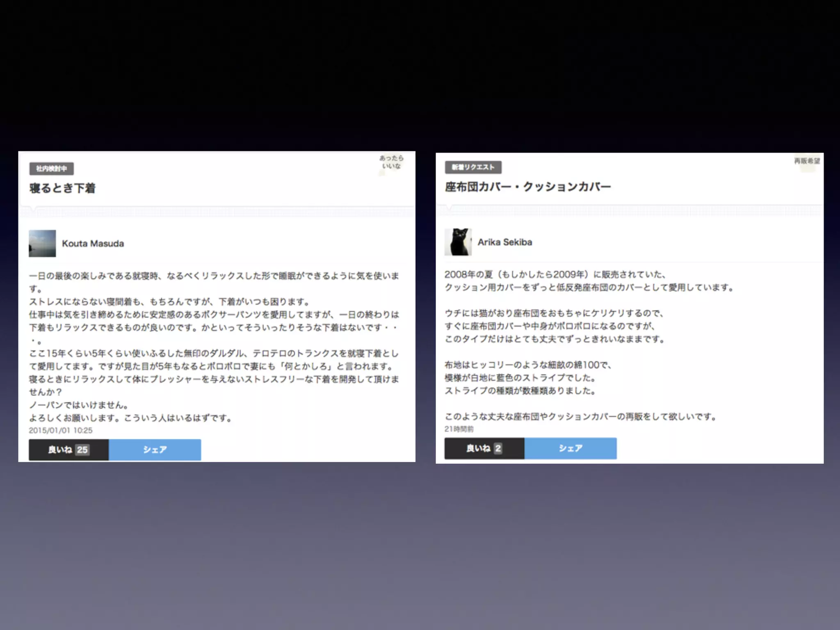The height and width of the screenshot is (630, 840).
Task: Open the Kouta Masuda username link
Action: [x=93, y=244]
